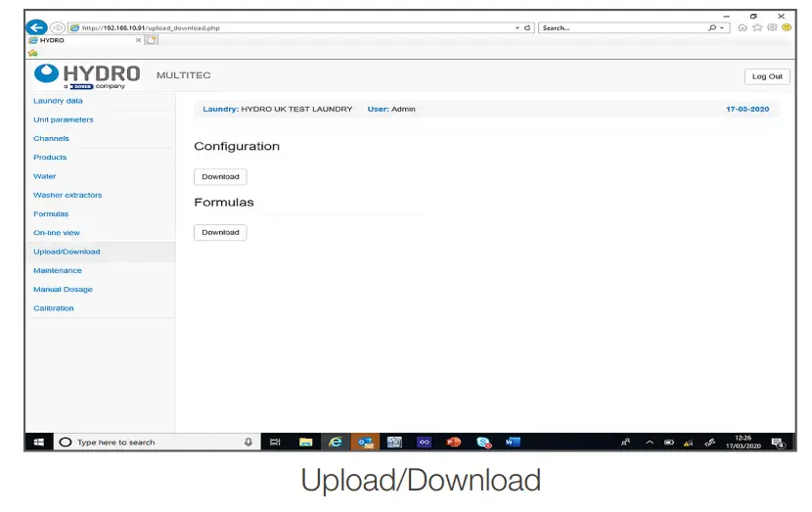
Task: Open Maintenance section
Action: tap(58, 270)
